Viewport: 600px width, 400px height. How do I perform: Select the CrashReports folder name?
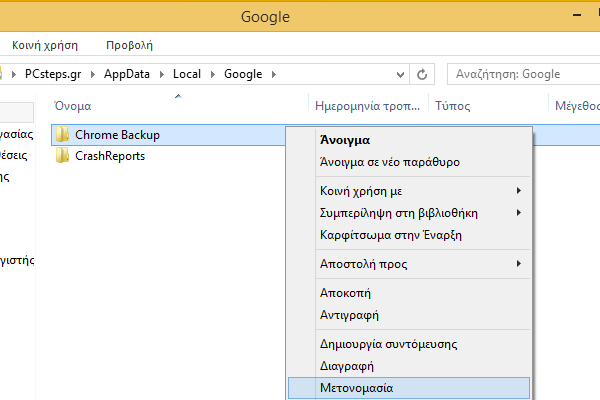click(x=110, y=156)
